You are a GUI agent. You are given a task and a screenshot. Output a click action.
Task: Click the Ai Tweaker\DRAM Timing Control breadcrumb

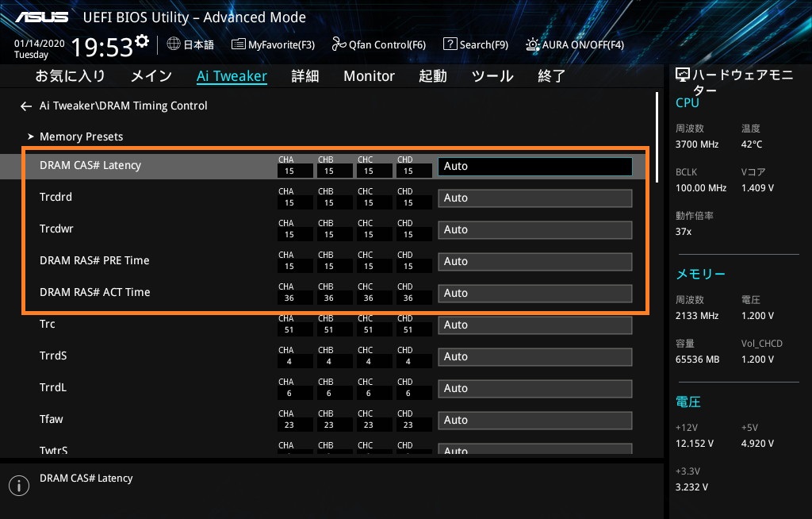[123, 106]
